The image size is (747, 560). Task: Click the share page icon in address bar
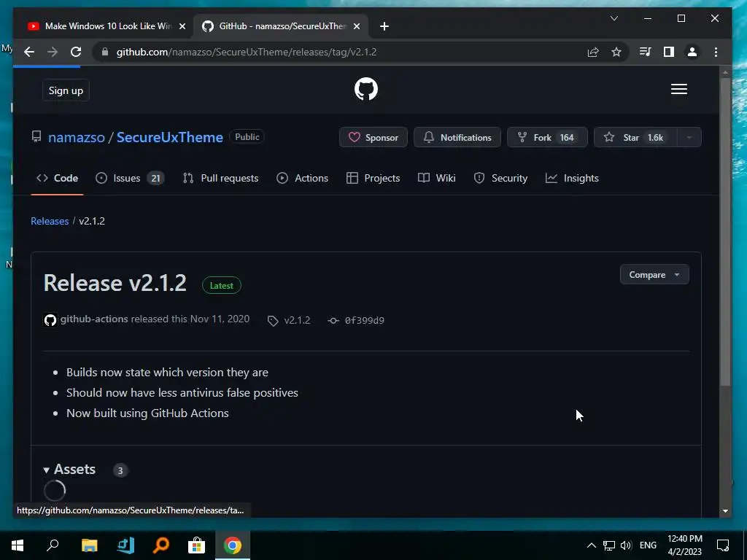(x=593, y=52)
